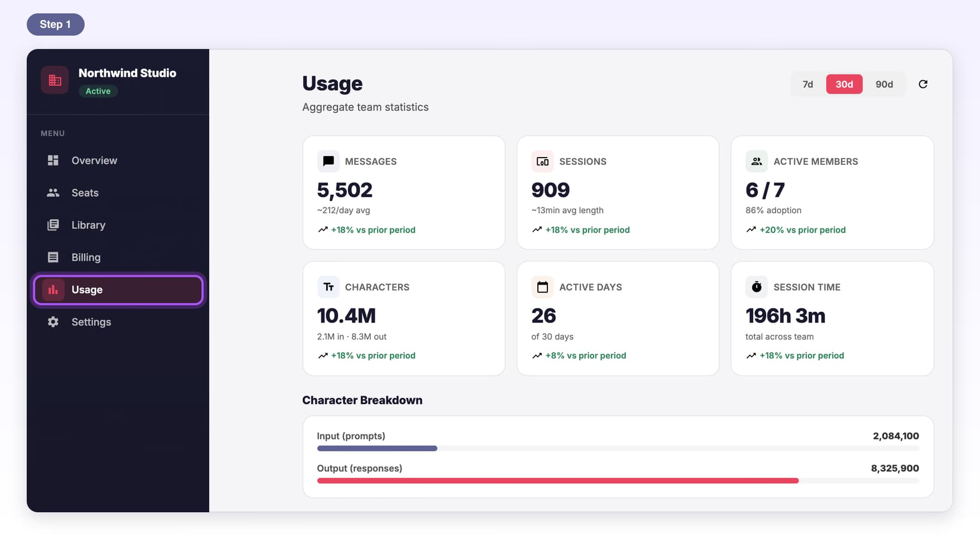Screen dimensions: 980x539
Task: Click the Northwind Studio workspace name
Action: (x=127, y=73)
